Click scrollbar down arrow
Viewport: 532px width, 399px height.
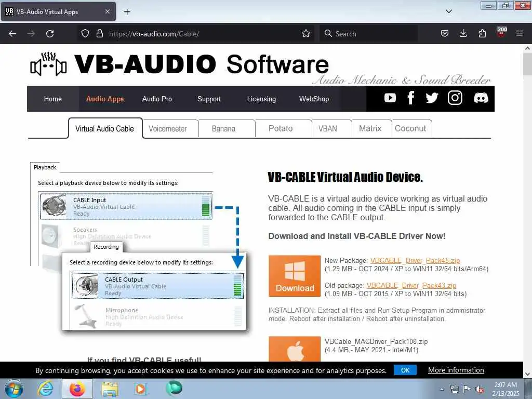coord(527,374)
